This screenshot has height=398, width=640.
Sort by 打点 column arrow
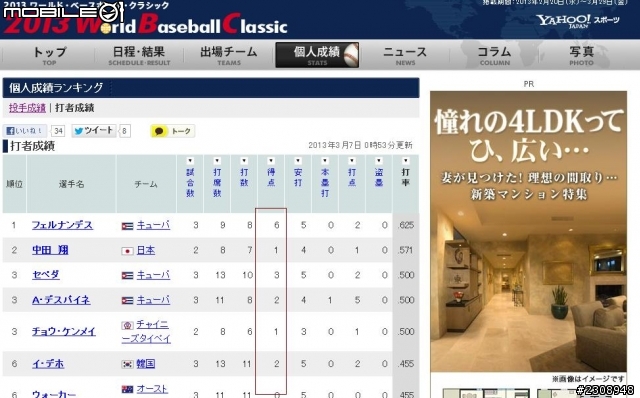click(x=352, y=160)
